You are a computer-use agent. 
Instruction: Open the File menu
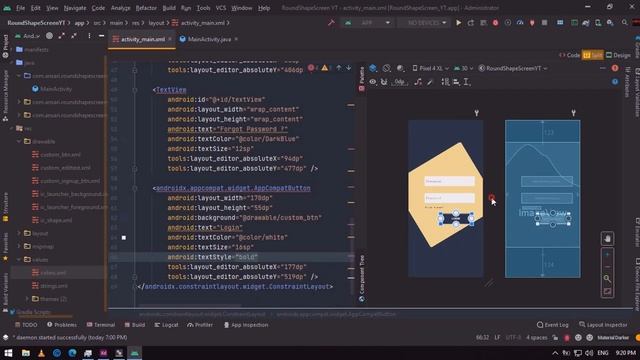[20, 8]
